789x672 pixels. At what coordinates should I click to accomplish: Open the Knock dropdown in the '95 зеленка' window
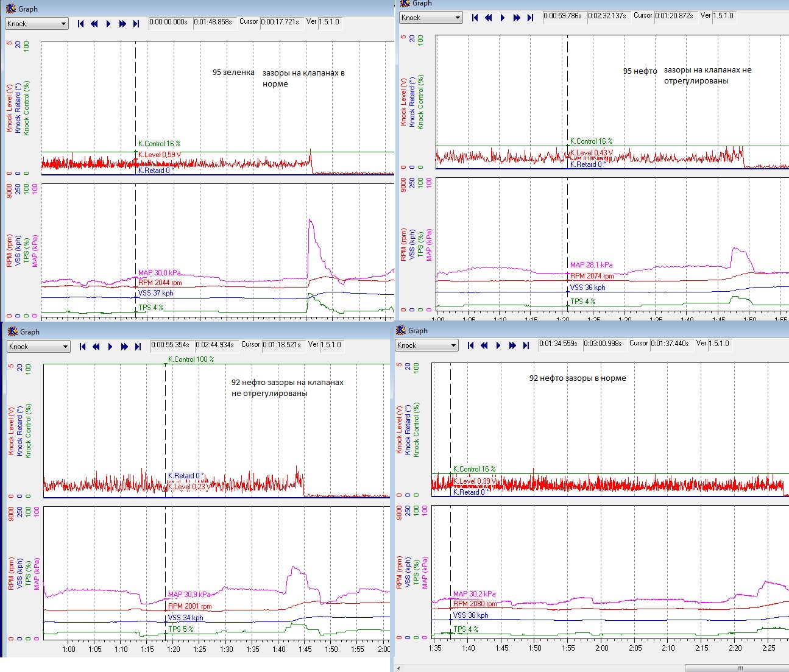coord(63,24)
